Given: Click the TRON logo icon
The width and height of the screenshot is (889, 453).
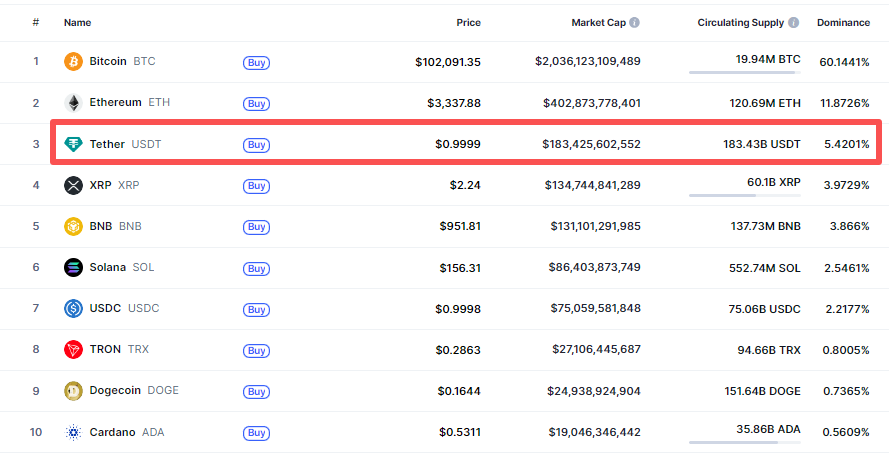Looking at the screenshot, I should coord(73,350).
